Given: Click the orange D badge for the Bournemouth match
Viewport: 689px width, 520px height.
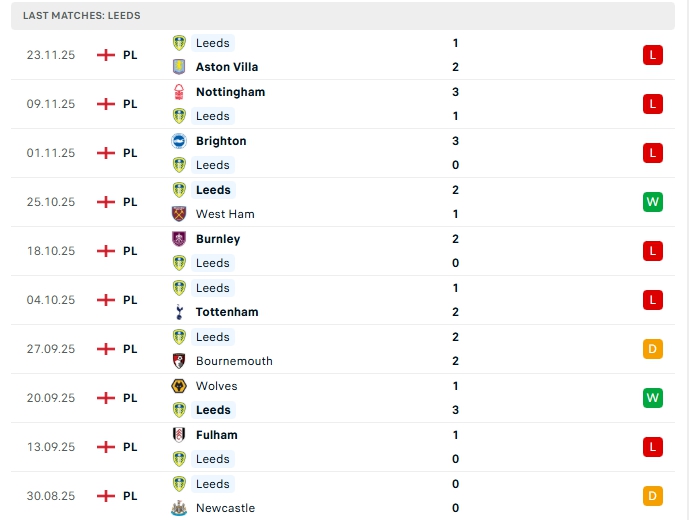Looking at the screenshot, I should click(653, 349).
